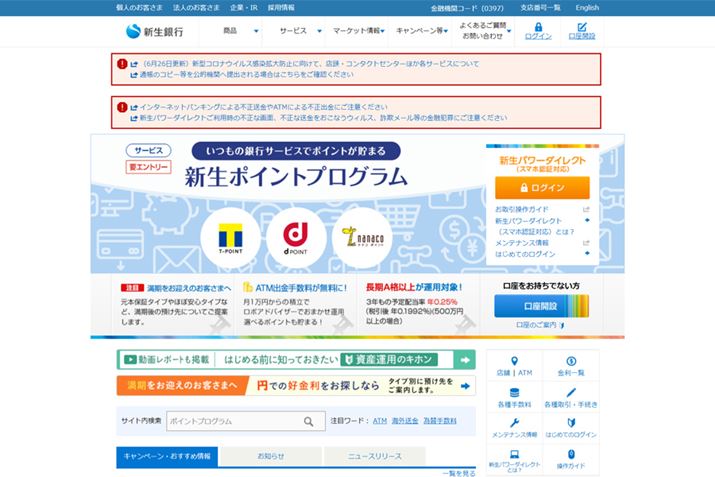Open the インターネットバンキング不正送金 warning link

click(x=263, y=107)
